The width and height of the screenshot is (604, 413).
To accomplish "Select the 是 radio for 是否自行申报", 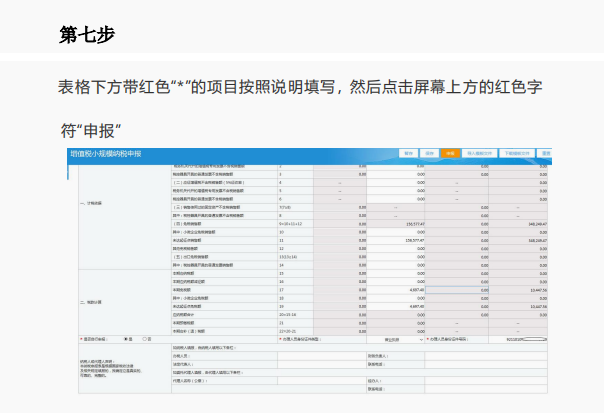I will 126,339.
